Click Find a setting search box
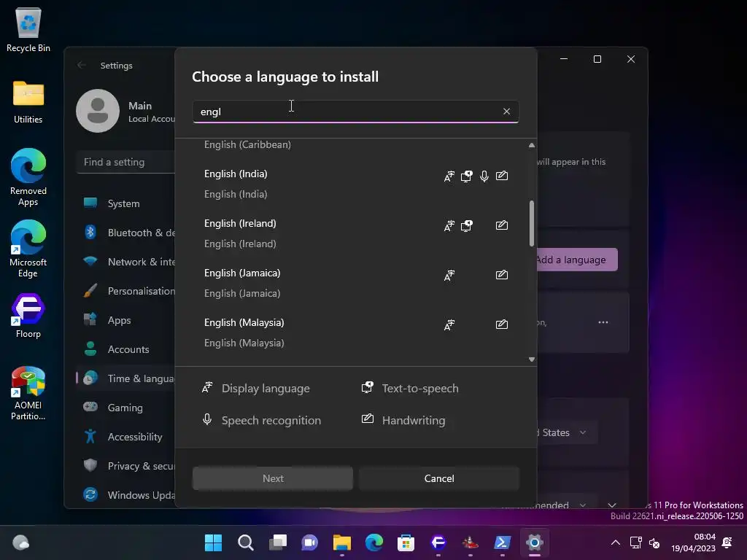This screenshot has height=560, width=747. click(125, 162)
